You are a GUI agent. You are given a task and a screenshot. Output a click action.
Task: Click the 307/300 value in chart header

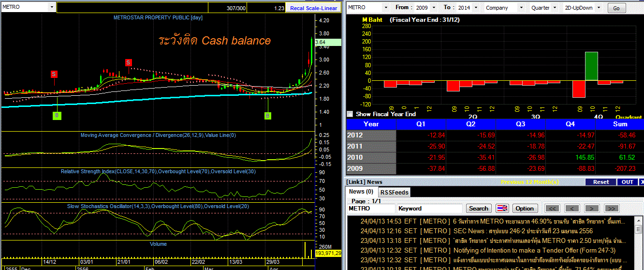[x=235, y=8]
